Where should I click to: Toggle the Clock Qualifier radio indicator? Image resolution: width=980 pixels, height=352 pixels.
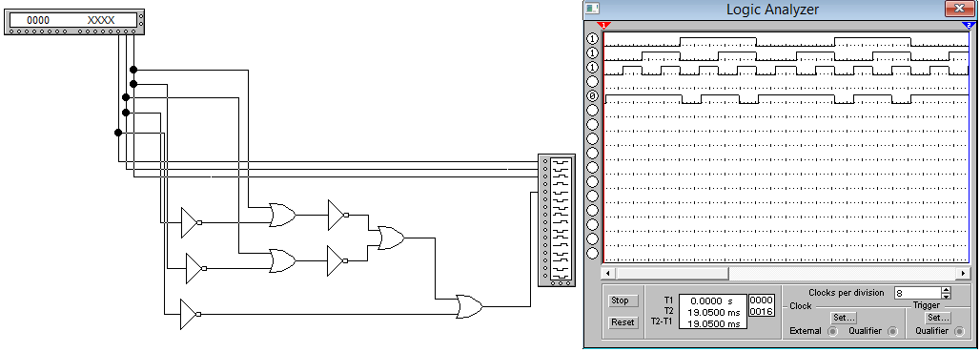click(x=892, y=331)
